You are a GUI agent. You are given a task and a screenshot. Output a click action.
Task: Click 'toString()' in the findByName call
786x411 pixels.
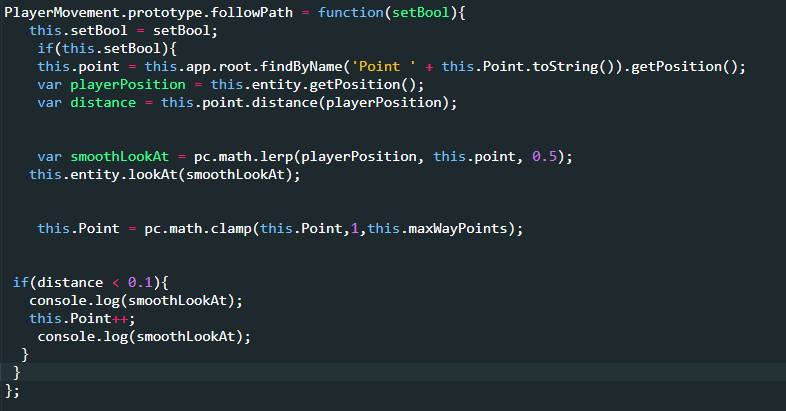pos(573,67)
